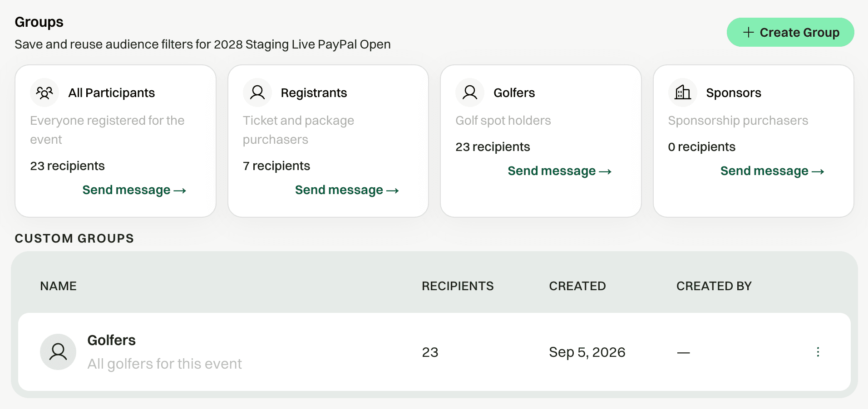The image size is (868, 409).
Task: Click the Golfers title in predefined cards
Action: (514, 93)
